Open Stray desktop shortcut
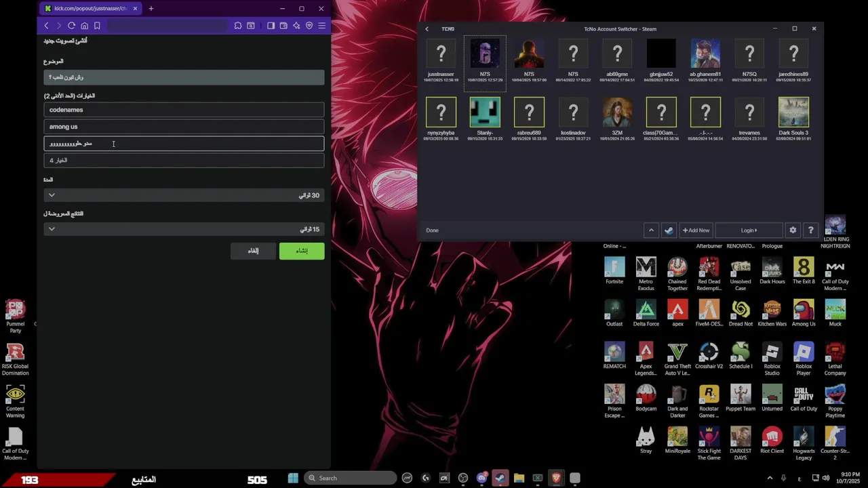The image size is (868, 488). [646, 441]
